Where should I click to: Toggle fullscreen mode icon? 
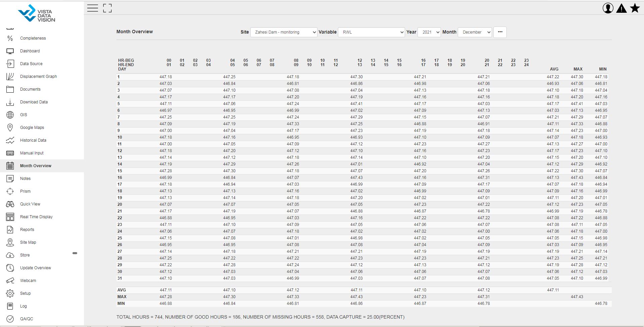[x=107, y=8]
